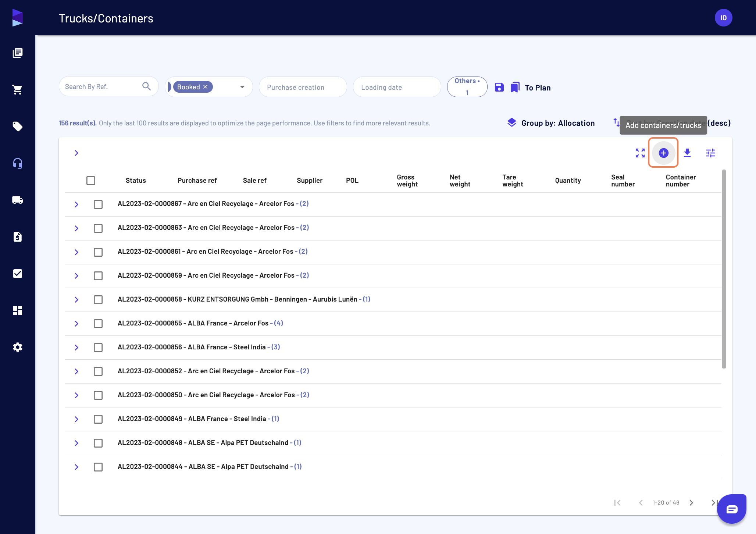756x534 pixels.
Task: Click the AL2023-02-0000852 row title
Action: click(213, 371)
